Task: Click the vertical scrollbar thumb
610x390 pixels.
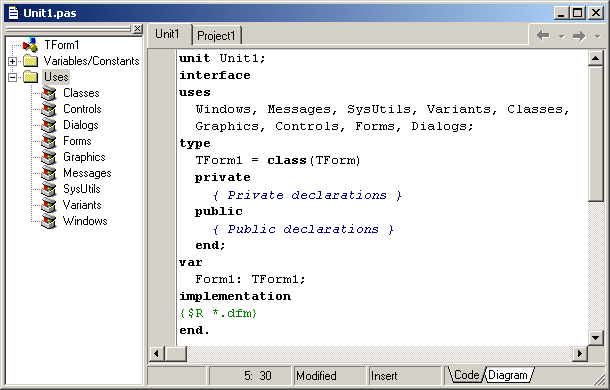Action: click(596, 134)
